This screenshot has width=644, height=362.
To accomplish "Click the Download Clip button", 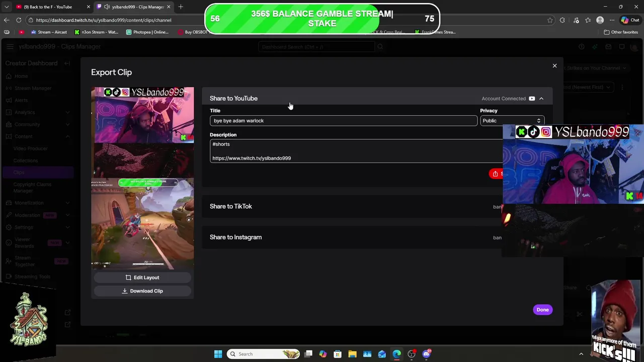I will (142, 291).
